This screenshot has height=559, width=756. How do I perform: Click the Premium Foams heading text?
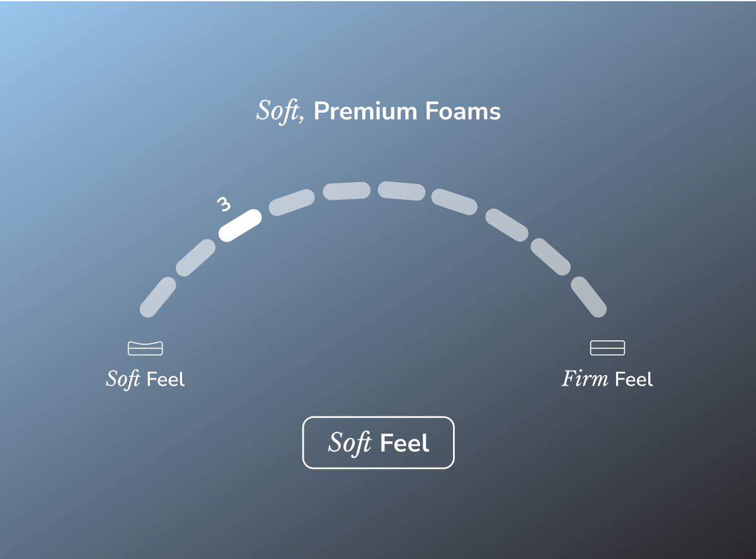tap(407, 112)
